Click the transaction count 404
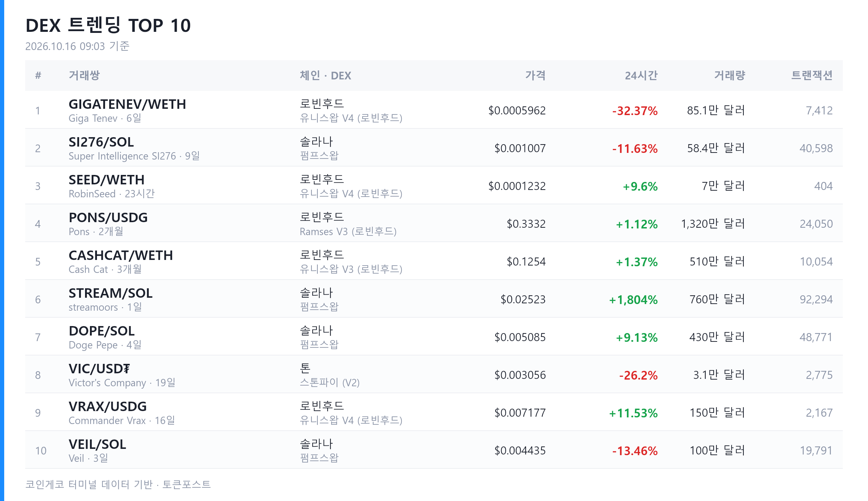 click(x=824, y=186)
